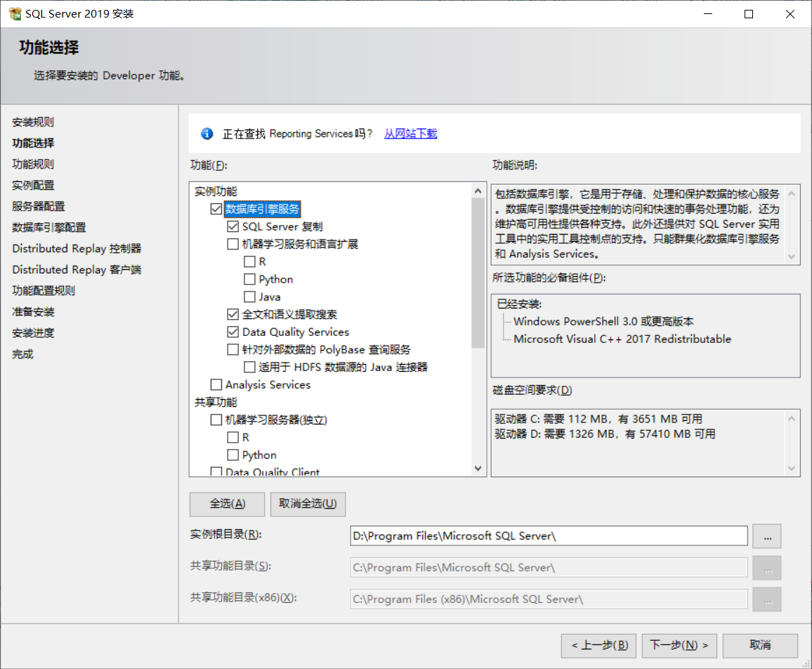Toggle 数据库引擎服务 checkbox
The width and height of the screenshot is (812, 669).
pyautogui.click(x=216, y=209)
